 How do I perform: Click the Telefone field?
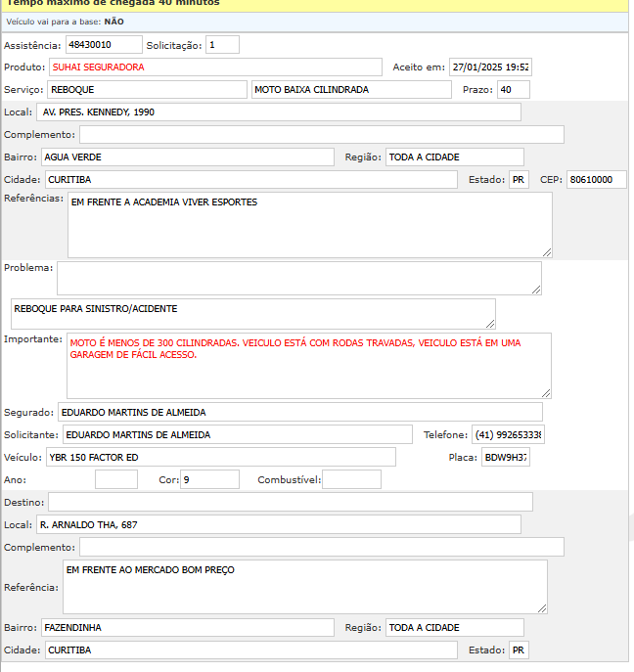508,434
